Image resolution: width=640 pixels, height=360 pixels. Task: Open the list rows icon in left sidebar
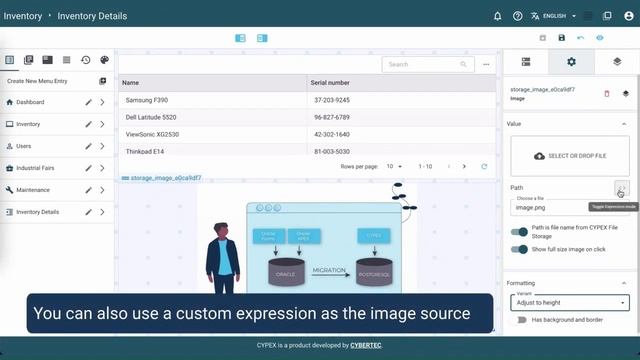(67, 60)
